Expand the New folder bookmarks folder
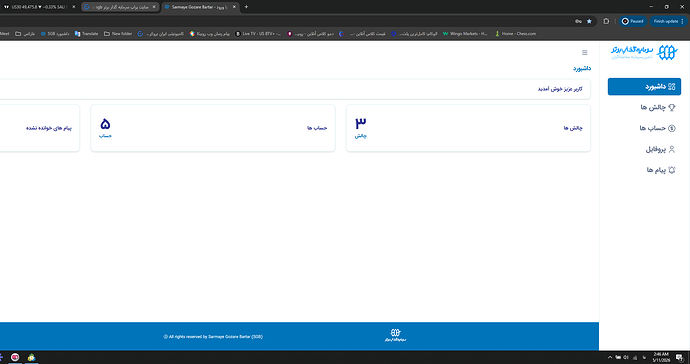Screen dimensions: 690x364 [x=118, y=34]
